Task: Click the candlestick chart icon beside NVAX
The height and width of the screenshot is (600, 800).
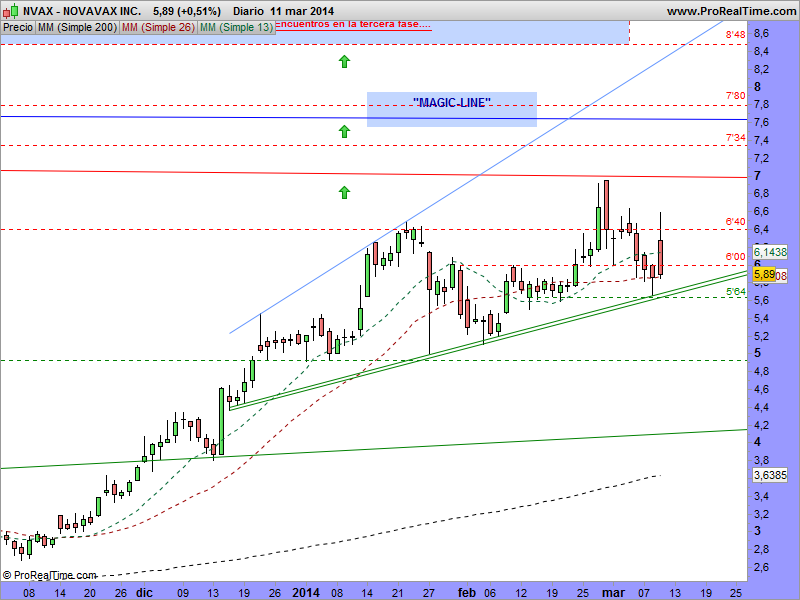Action: (x=11, y=10)
